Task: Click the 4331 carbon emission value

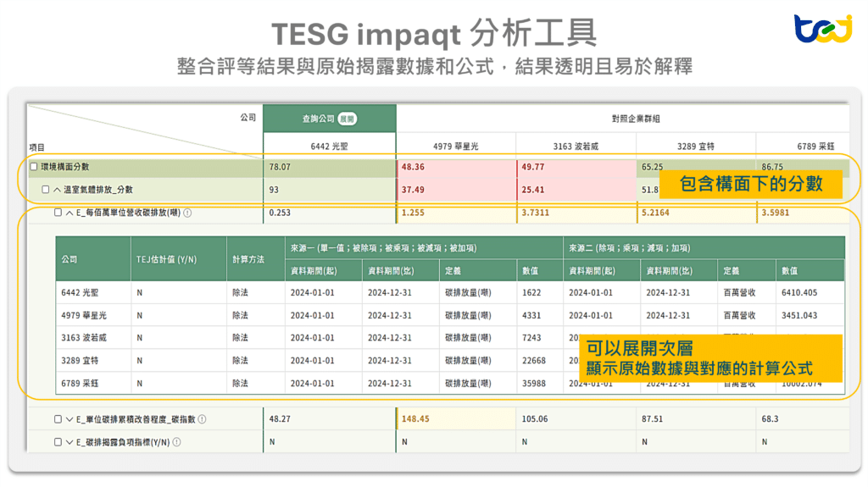Action: tap(531, 315)
